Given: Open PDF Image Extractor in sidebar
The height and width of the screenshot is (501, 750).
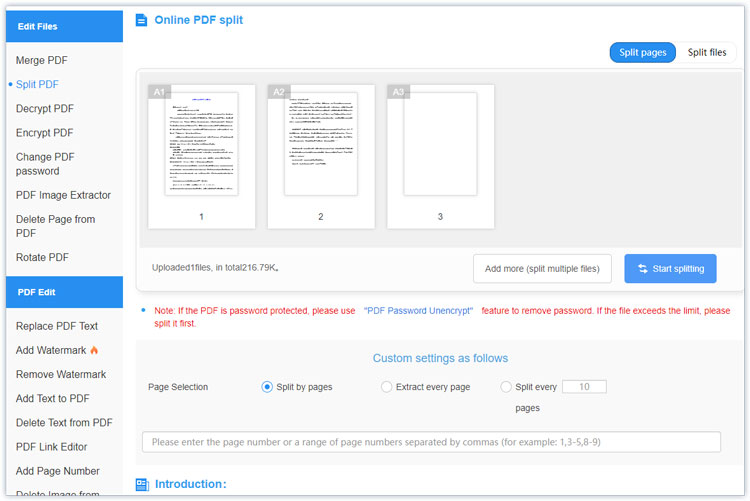Looking at the screenshot, I should click(63, 195).
